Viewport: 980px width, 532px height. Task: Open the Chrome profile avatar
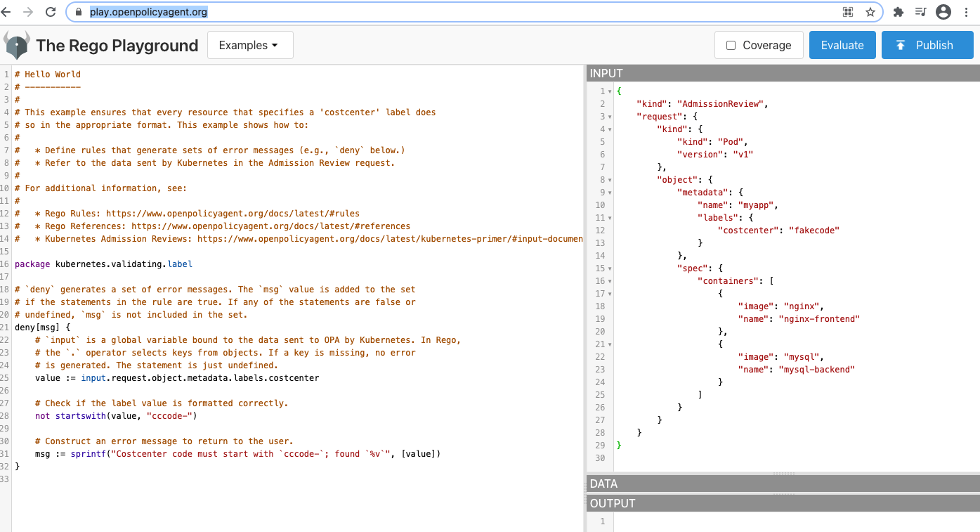click(943, 12)
